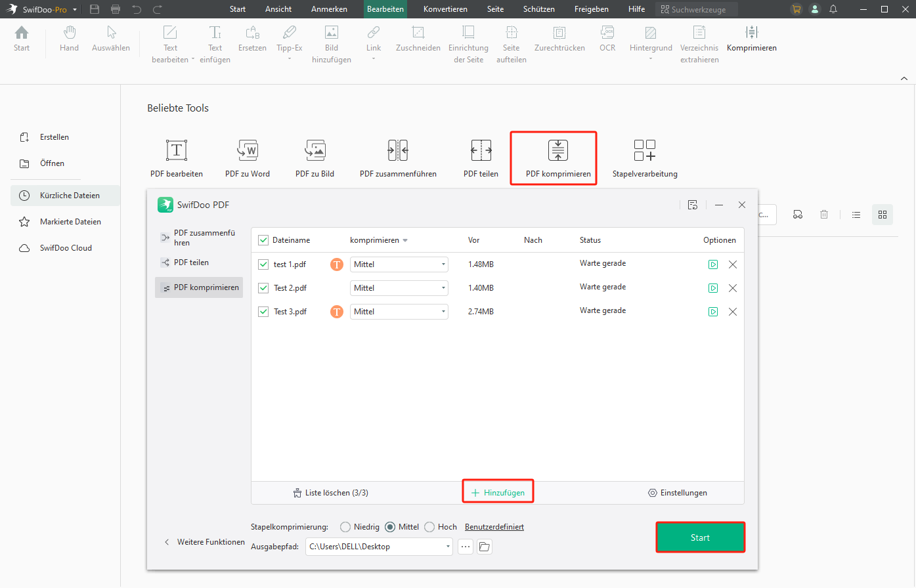The height and width of the screenshot is (588, 916).
Task: Expand SwifDoo-Pro title menu arrow
Action: (x=75, y=10)
